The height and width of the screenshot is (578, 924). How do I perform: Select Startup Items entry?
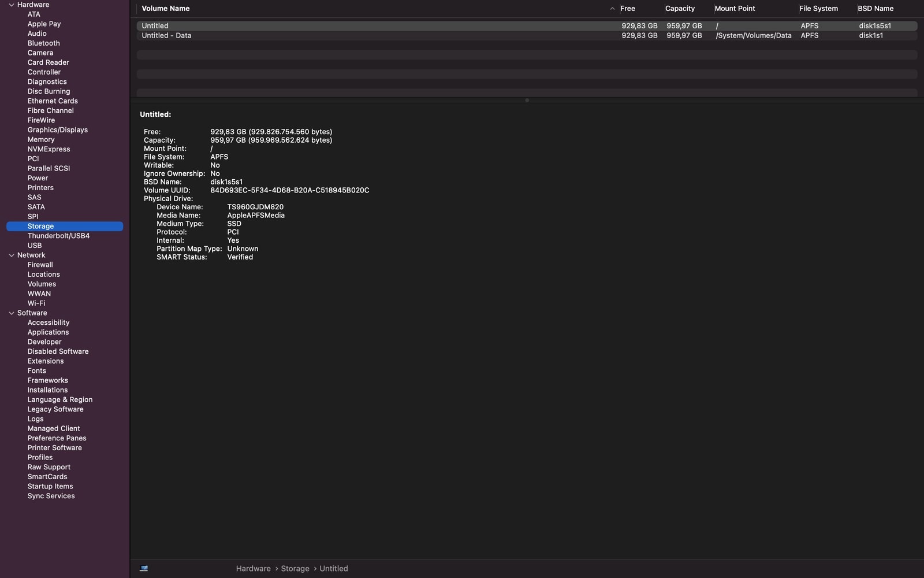pyautogui.click(x=50, y=486)
